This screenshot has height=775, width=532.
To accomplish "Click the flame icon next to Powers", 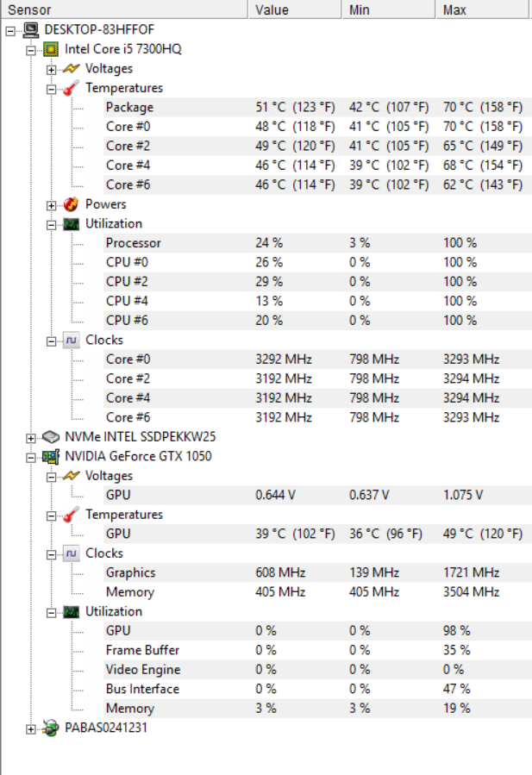I will click(71, 204).
